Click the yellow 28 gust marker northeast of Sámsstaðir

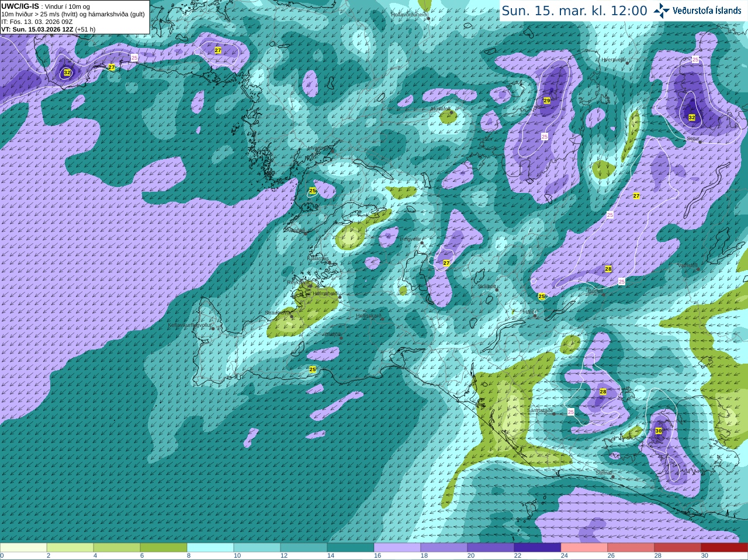(603, 392)
